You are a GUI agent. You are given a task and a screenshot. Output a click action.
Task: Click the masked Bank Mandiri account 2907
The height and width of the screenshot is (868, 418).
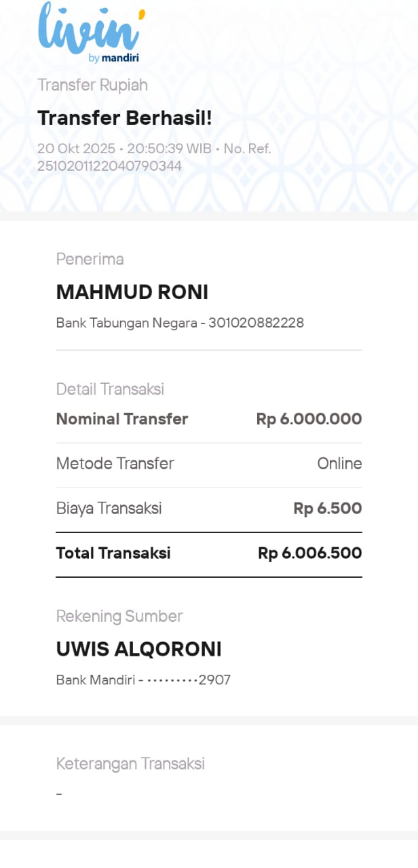click(x=143, y=679)
